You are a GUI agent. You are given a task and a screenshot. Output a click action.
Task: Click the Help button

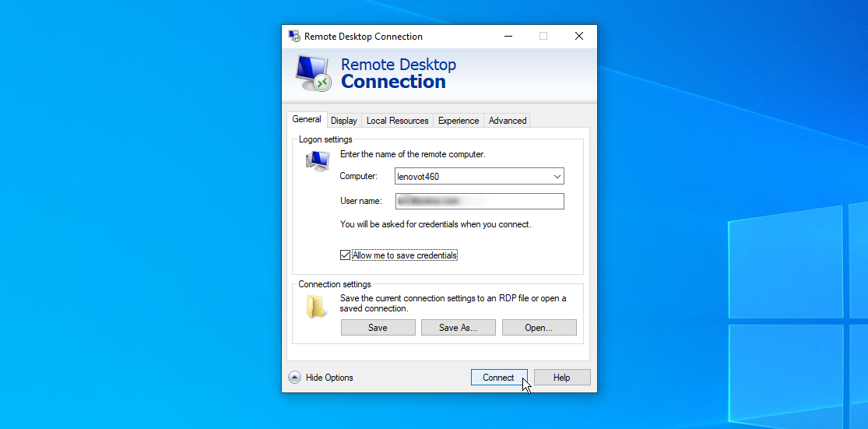click(562, 378)
